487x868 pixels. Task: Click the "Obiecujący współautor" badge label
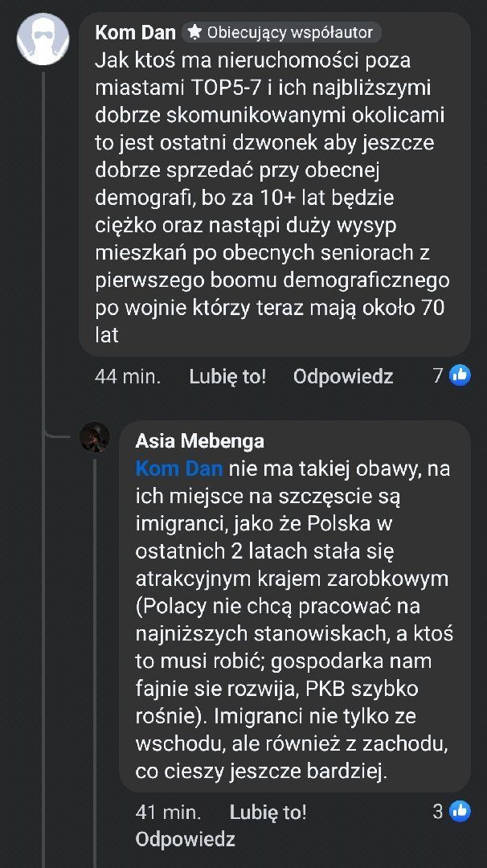(x=290, y=33)
